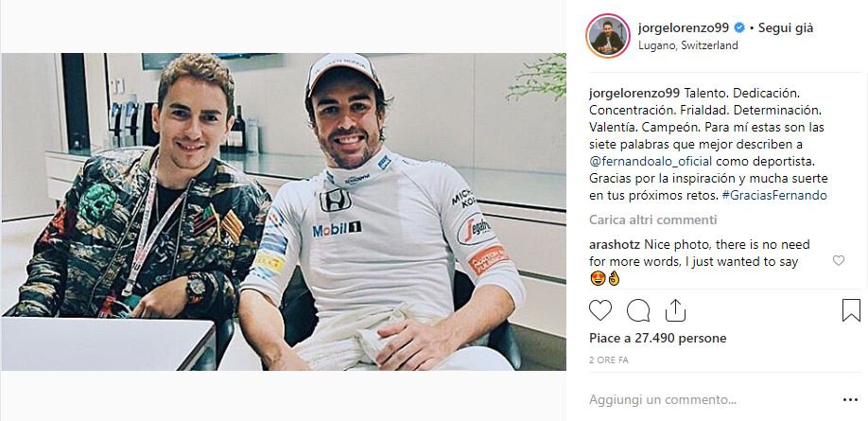This screenshot has height=421, width=868.
Task: Share the post with the upload arrow icon
Action: (x=675, y=310)
